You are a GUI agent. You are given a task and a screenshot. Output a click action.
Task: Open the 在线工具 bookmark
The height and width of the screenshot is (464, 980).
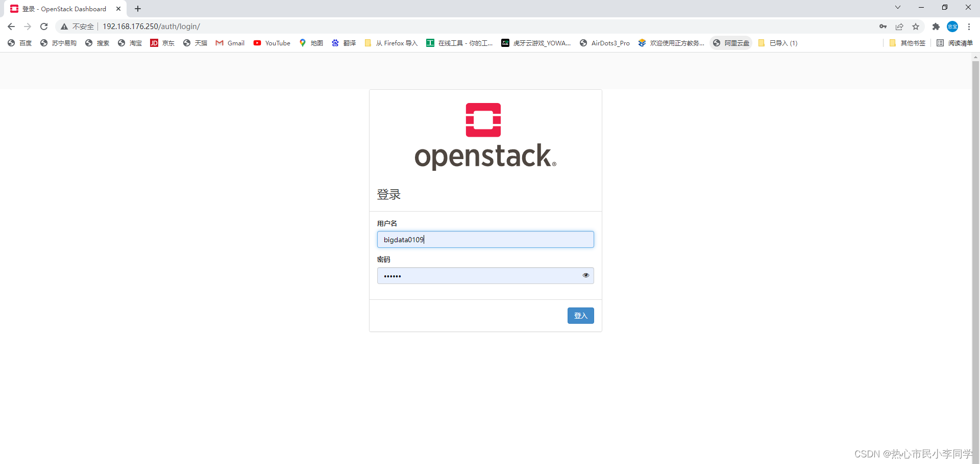(460, 43)
